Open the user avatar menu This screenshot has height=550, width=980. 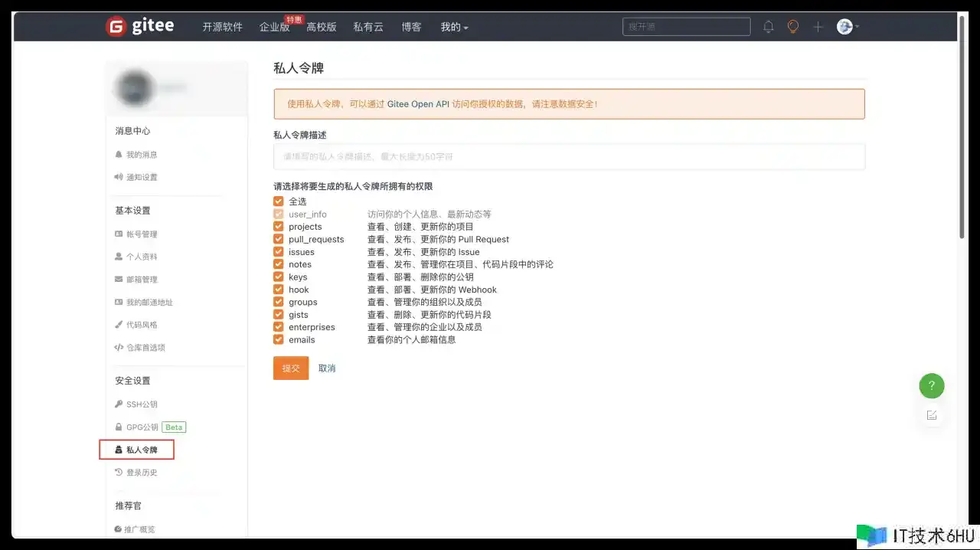tap(848, 27)
